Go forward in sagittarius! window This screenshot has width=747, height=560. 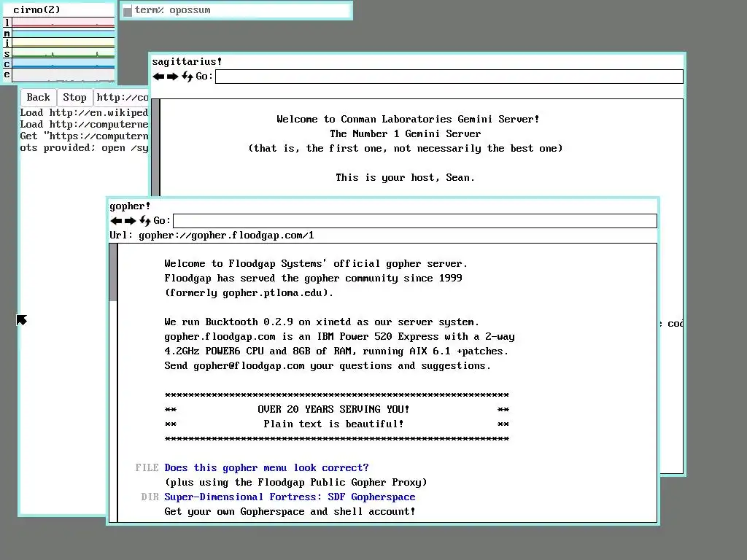coord(172,76)
